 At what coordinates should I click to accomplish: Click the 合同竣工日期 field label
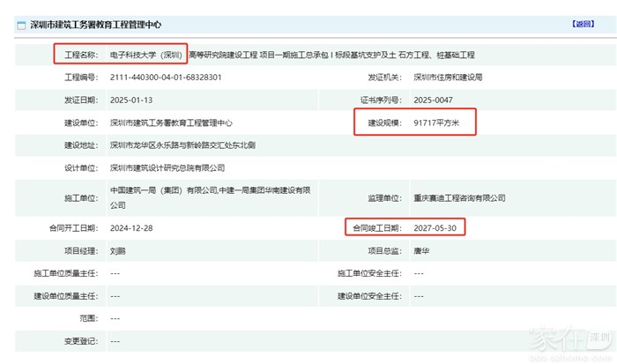coord(375,228)
